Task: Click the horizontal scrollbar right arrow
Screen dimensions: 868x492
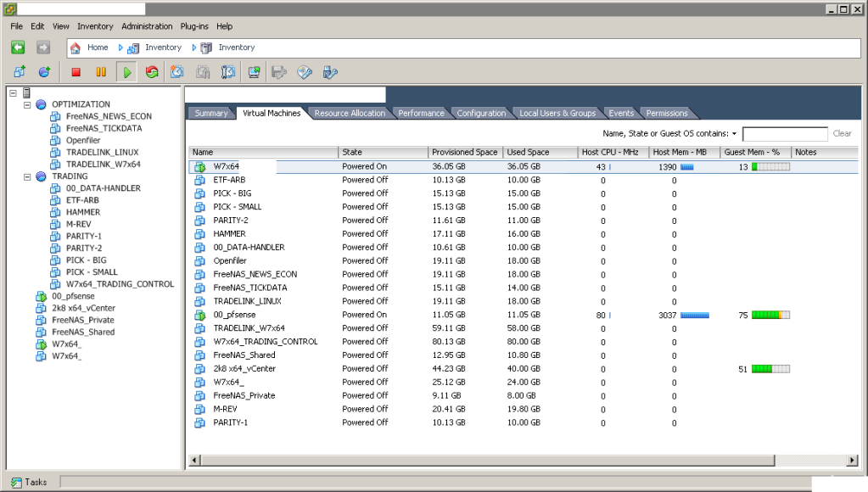Action: [853, 460]
